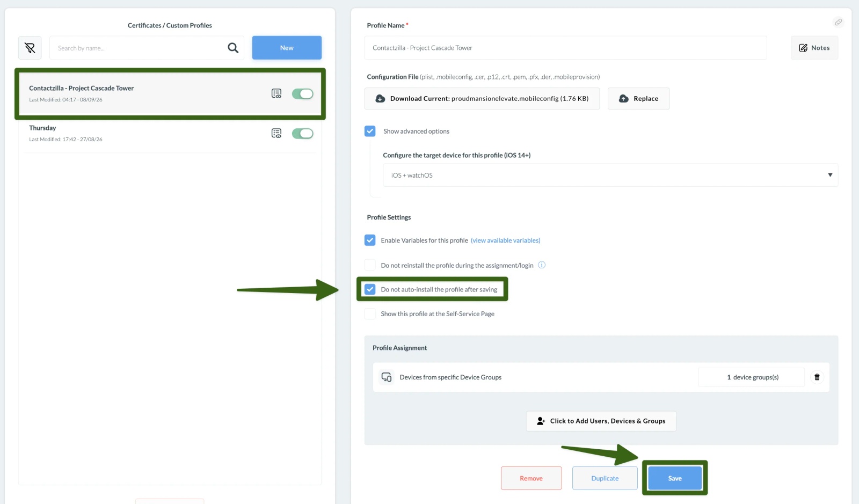Click the info icon beside reinstall option
The image size is (859, 504).
[542, 265]
